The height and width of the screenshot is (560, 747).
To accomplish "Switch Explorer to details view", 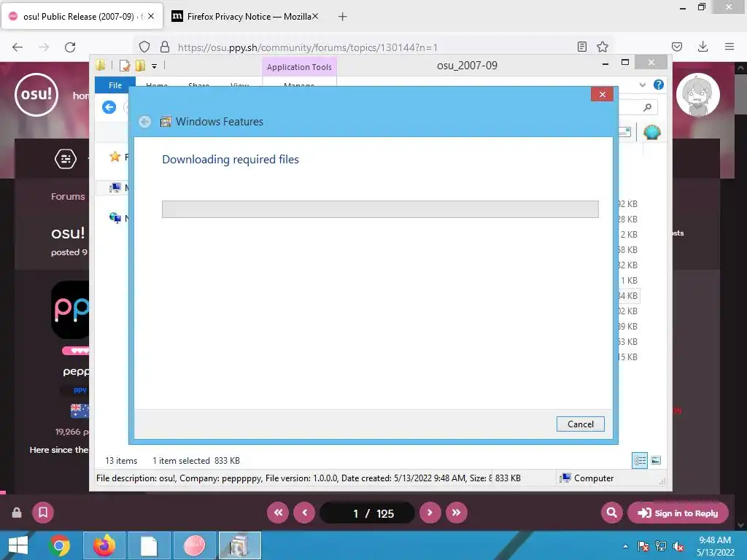I will point(640,460).
